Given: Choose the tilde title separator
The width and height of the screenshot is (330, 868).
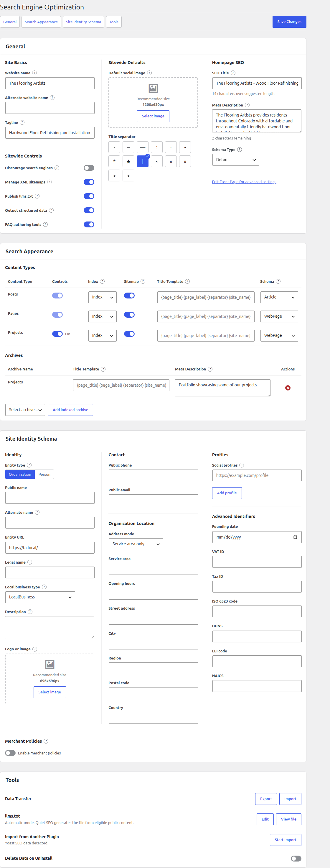Looking at the screenshot, I should pyautogui.click(x=156, y=161).
